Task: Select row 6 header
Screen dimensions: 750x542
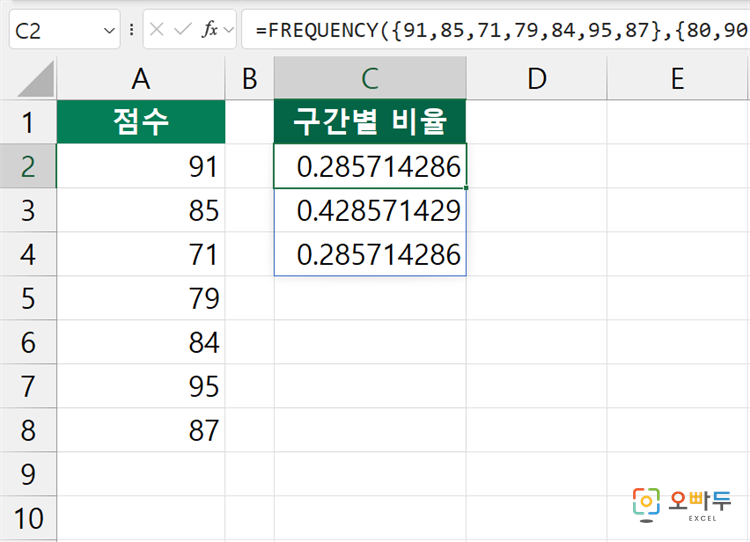Action: point(28,342)
